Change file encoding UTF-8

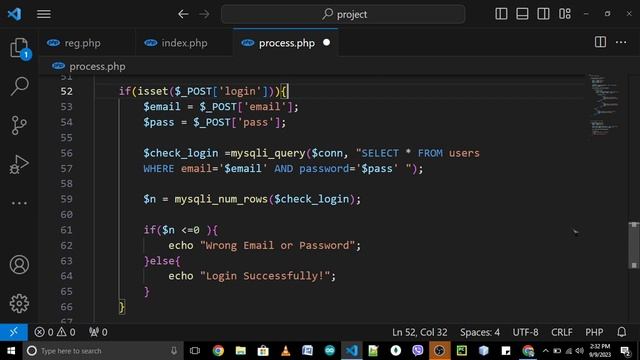tap(525, 332)
